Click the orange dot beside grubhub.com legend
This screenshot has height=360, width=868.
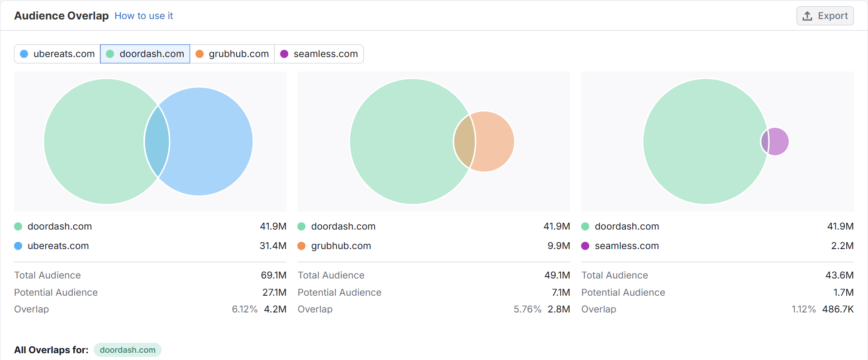coord(301,246)
